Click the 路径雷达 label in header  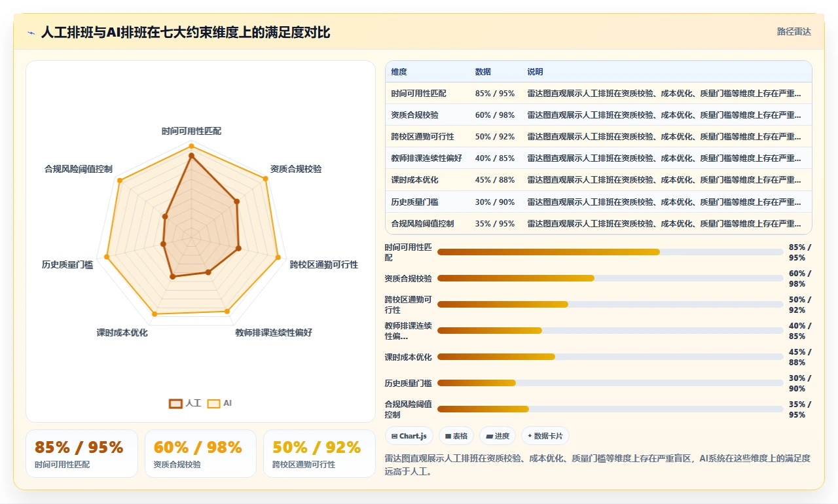pyautogui.click(x=793, y=31)
